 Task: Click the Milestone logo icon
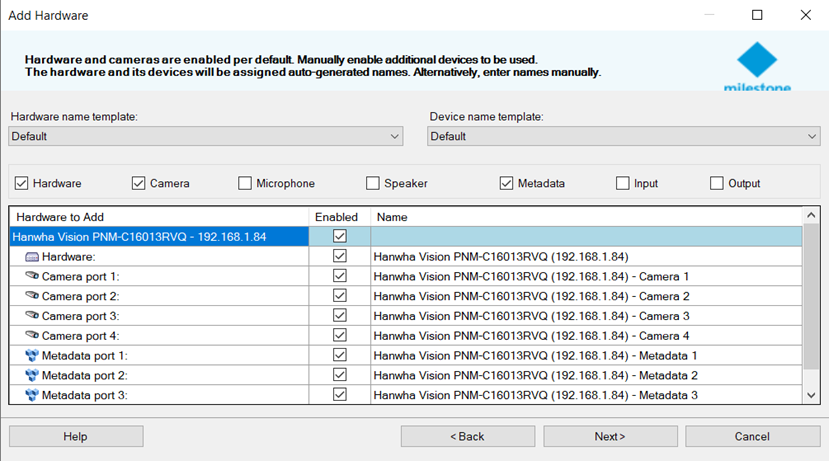[757, 60]
